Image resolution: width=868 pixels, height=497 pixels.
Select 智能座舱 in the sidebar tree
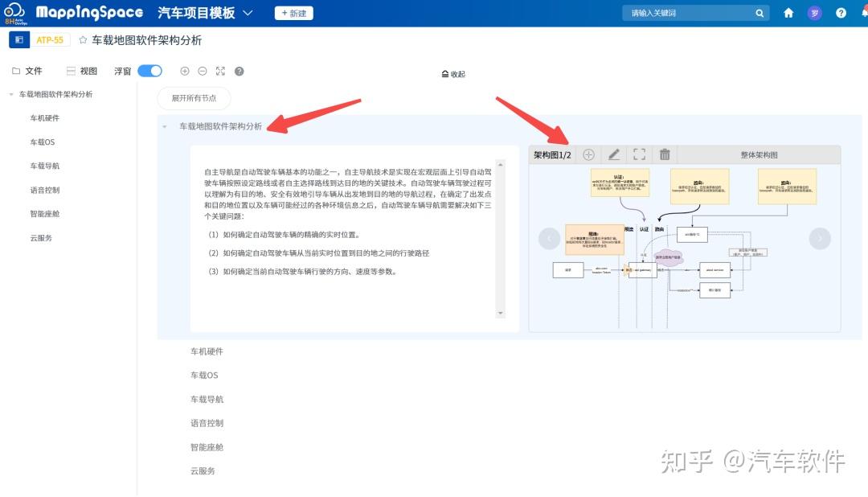click(45, 214)
